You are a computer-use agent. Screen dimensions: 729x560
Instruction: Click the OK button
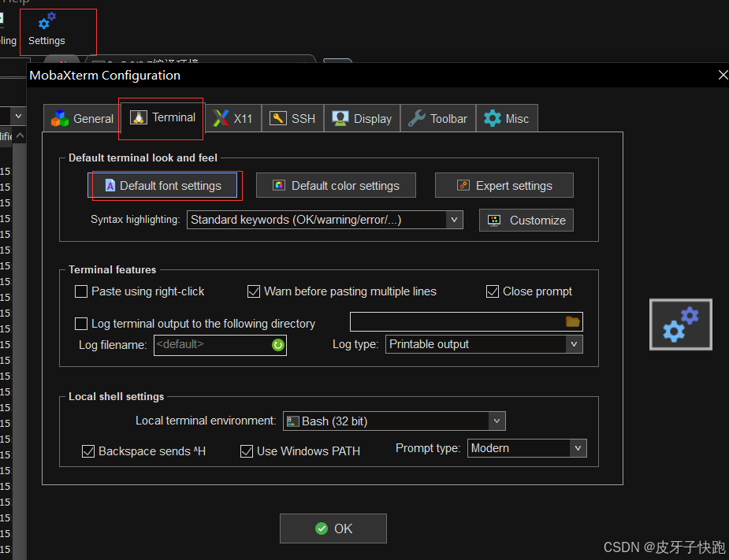coord(333,528)
